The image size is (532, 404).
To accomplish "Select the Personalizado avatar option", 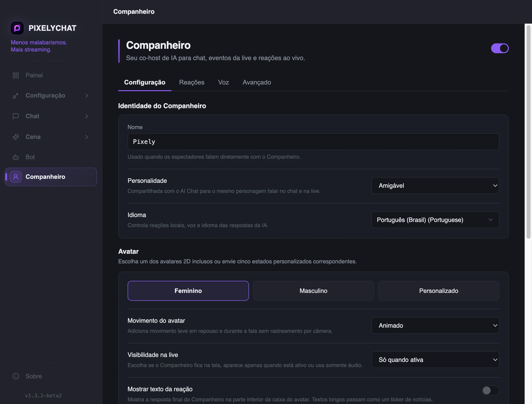I will [x=439, y=291].
